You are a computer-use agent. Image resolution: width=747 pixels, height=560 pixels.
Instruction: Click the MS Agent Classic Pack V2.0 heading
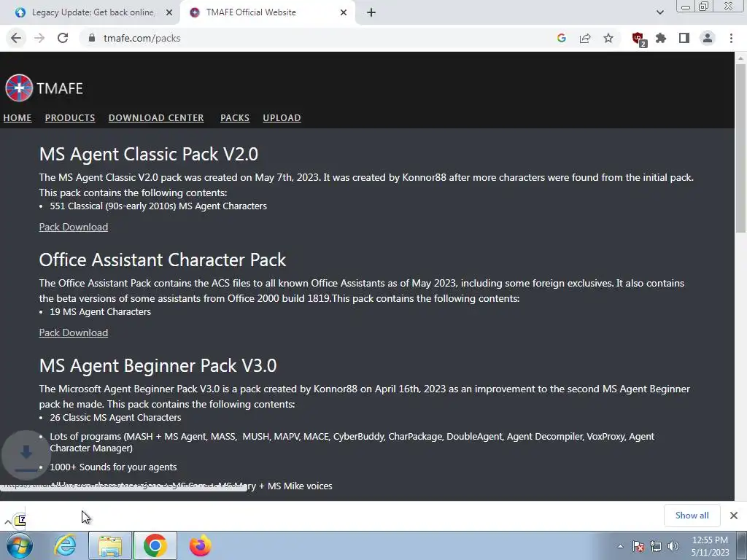[x=149, y=155]
